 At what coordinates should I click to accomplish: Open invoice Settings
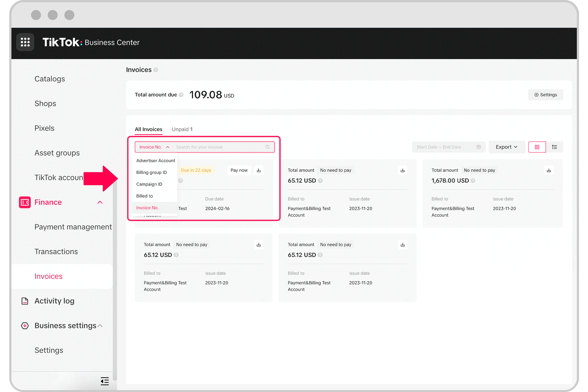pyautogui.click(x=546, y=95)
